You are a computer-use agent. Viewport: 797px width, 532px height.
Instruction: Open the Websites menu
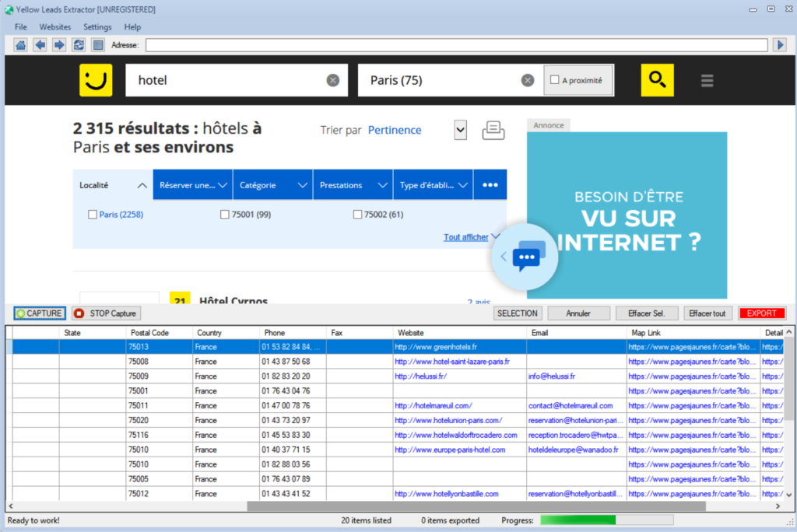(x=55, y=27)
